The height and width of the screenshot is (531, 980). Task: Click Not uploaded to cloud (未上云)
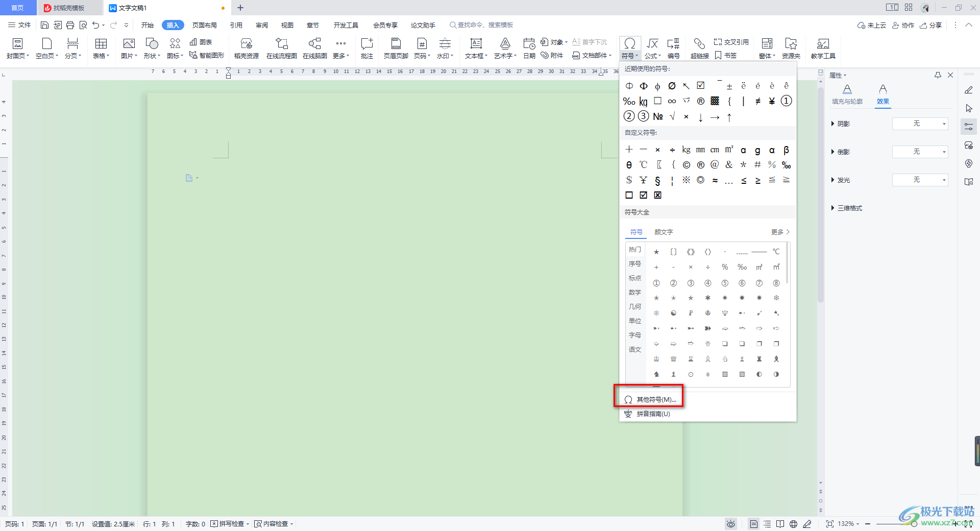pyautogui.click(x=872, y=25)
